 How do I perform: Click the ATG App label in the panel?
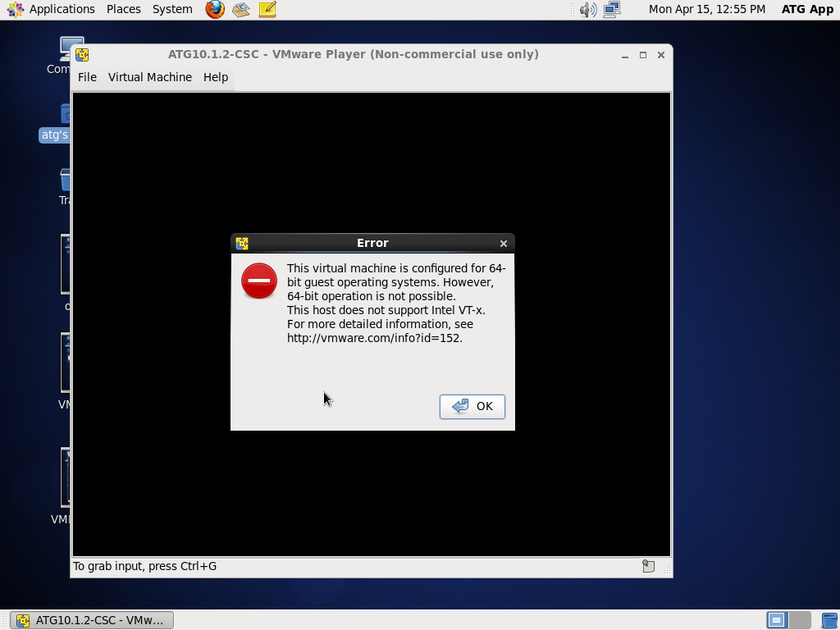[807, 9]
